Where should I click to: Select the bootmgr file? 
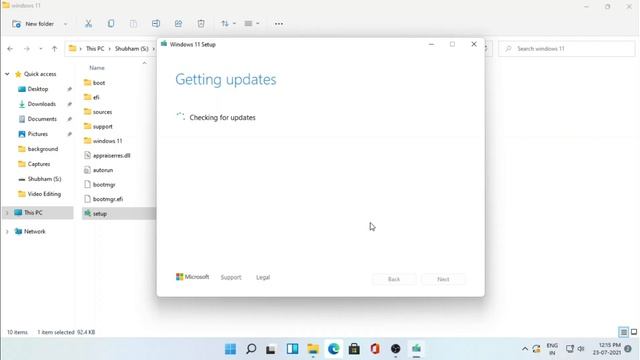coord(104,184)
